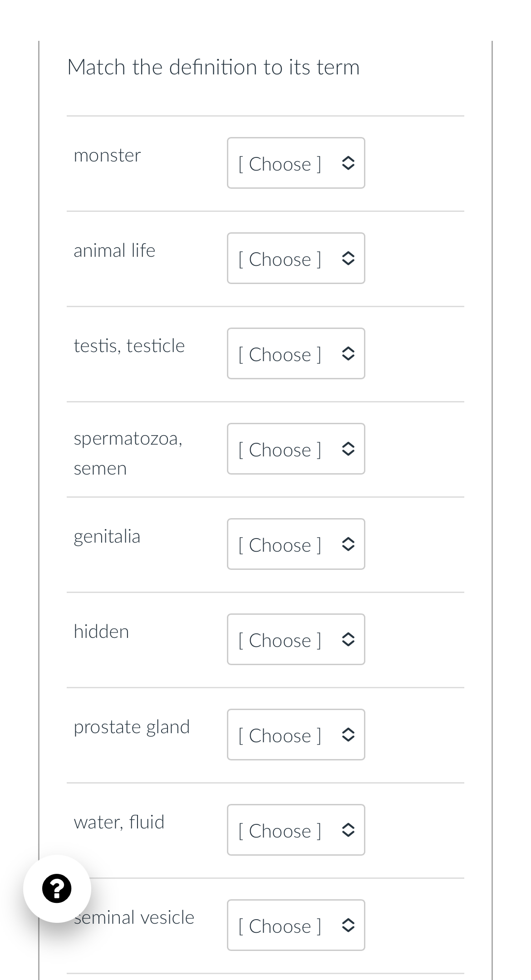Open the seminal vesicle dropdown
The height and width of the screenshot is (980, 531).
pos(295,926)
